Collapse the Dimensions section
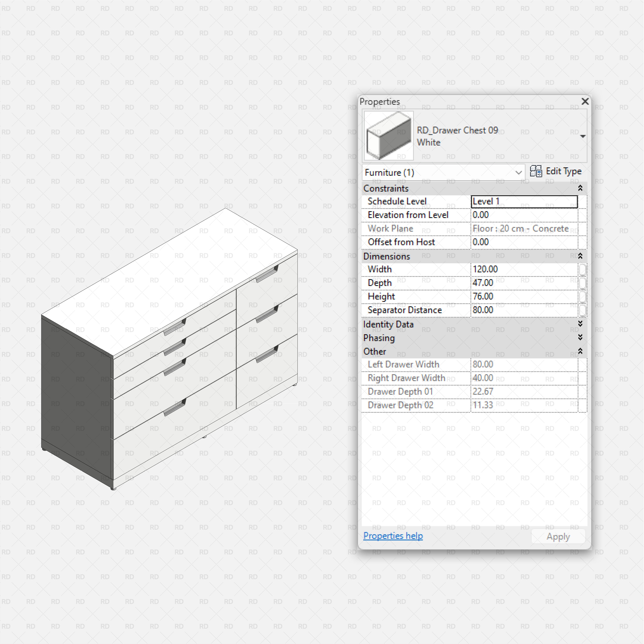The image size is (644, 644). [x=580, y=256]
